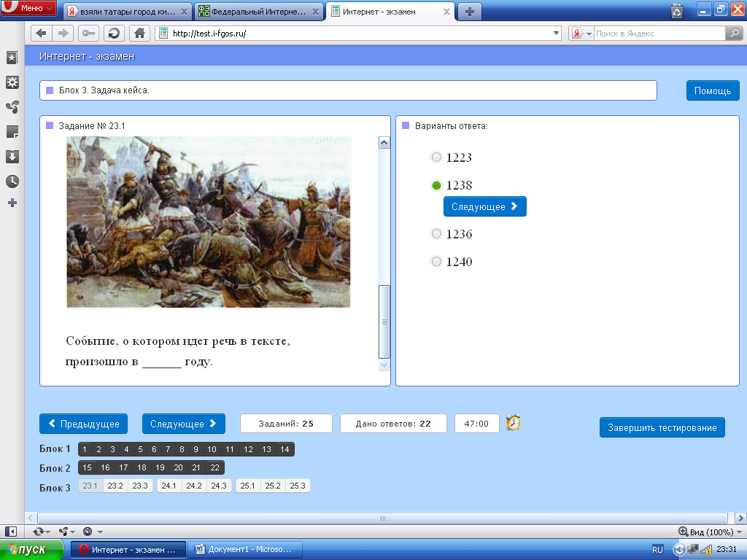Select the 1238 answer option
Image resolution: width=747 pixels, height=560 pixels.
click(436, 185)
